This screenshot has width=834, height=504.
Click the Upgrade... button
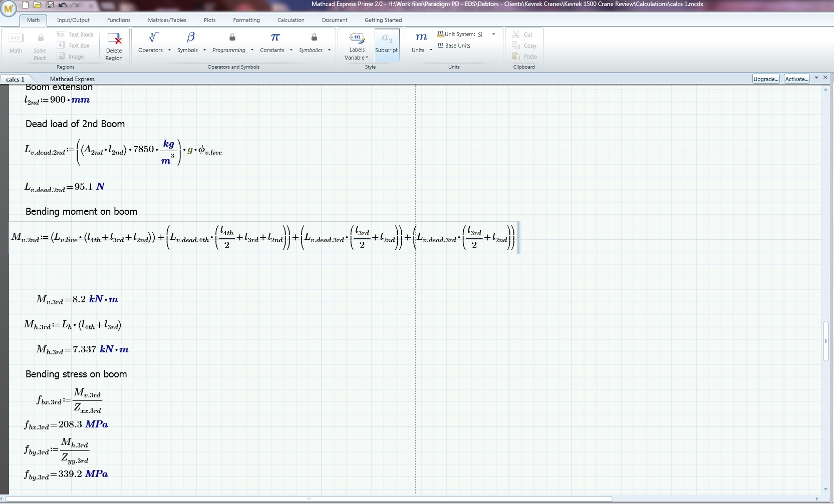(x=766, y=79)
